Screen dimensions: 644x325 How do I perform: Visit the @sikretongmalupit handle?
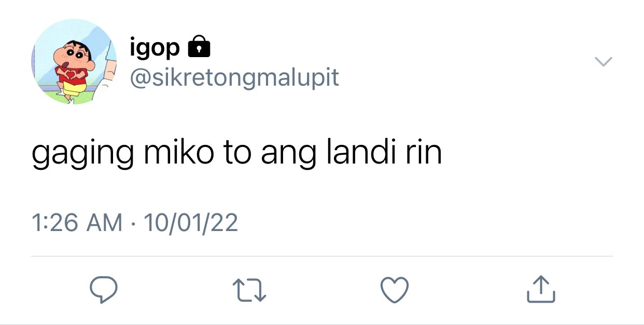[234, 77]
